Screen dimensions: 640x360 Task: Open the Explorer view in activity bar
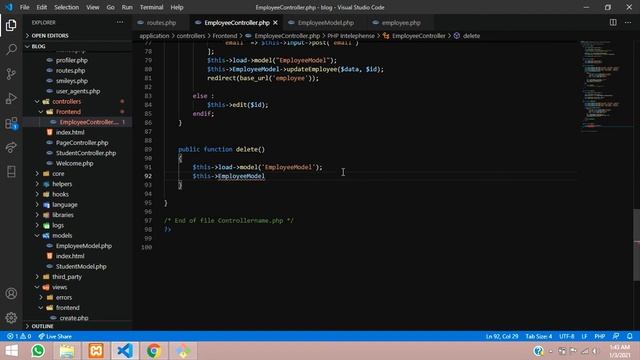11,25
